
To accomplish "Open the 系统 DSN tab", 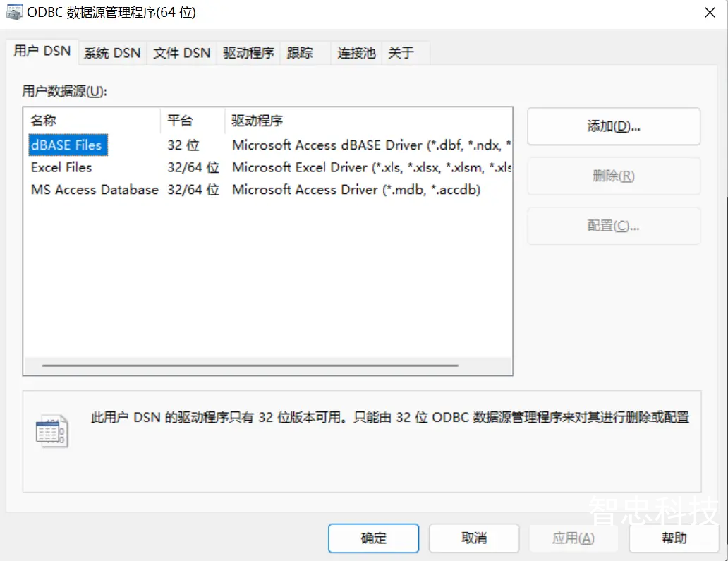I will [112, 53].
